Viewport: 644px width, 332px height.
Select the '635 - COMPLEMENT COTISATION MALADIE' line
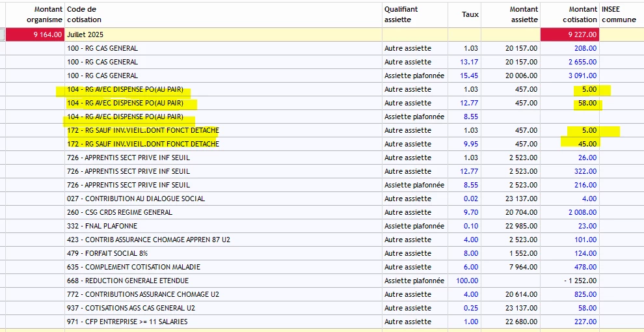point(133,267)
